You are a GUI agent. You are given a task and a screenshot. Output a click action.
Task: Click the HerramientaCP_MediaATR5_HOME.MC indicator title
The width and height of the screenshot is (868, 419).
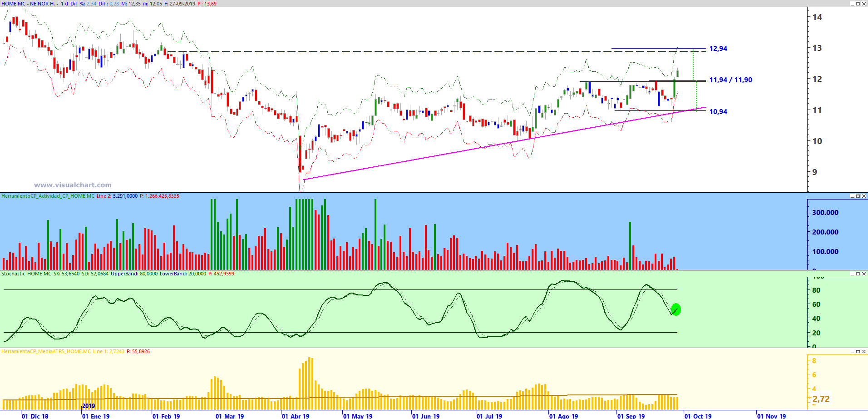tap(46, 351)
